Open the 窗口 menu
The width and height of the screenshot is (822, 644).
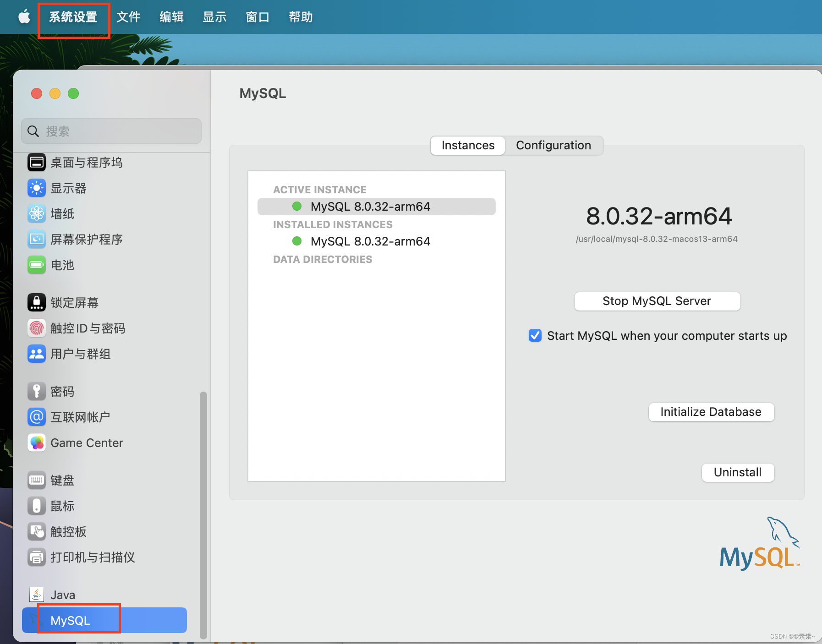pyautogui.click(x=258, y=17)
